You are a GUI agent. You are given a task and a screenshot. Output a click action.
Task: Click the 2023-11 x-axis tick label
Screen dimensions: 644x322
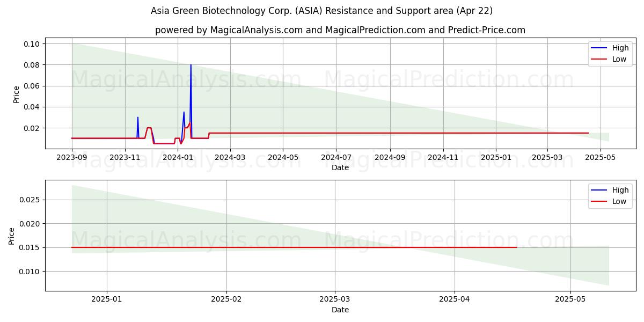pyautogui.click(x=125, y=158)
